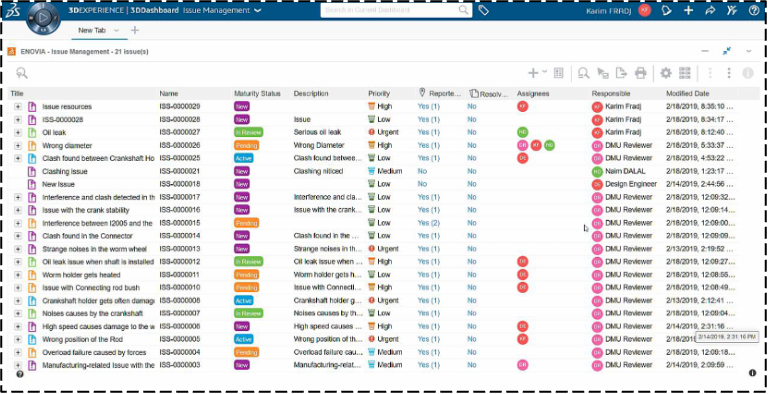Select the New Tab tab

pyautogui.click(x=92, y=30)
